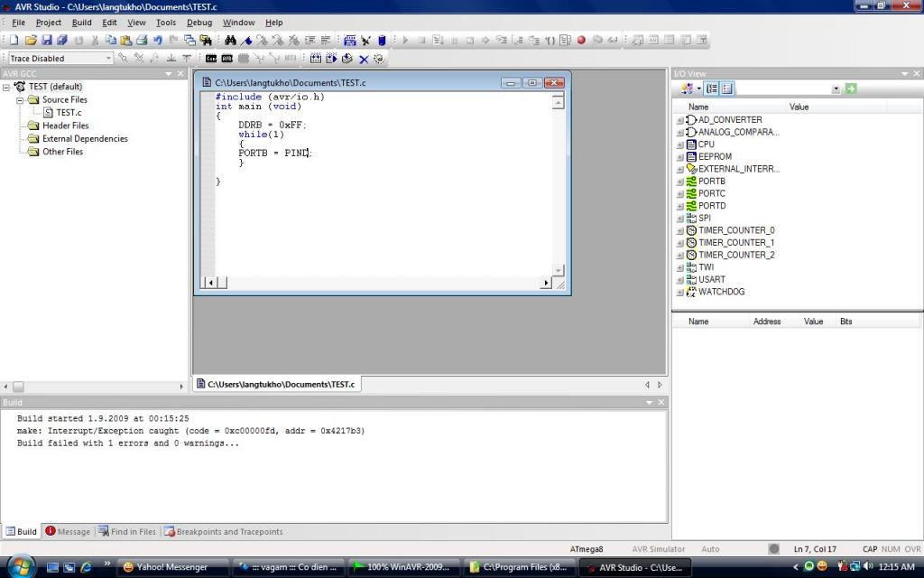Expand the PORTB node in I/O View

(x=680, y=182)
